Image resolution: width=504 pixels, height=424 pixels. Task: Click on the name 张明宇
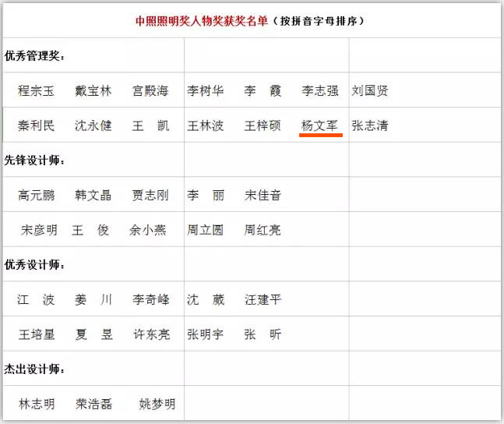[206, 334]
